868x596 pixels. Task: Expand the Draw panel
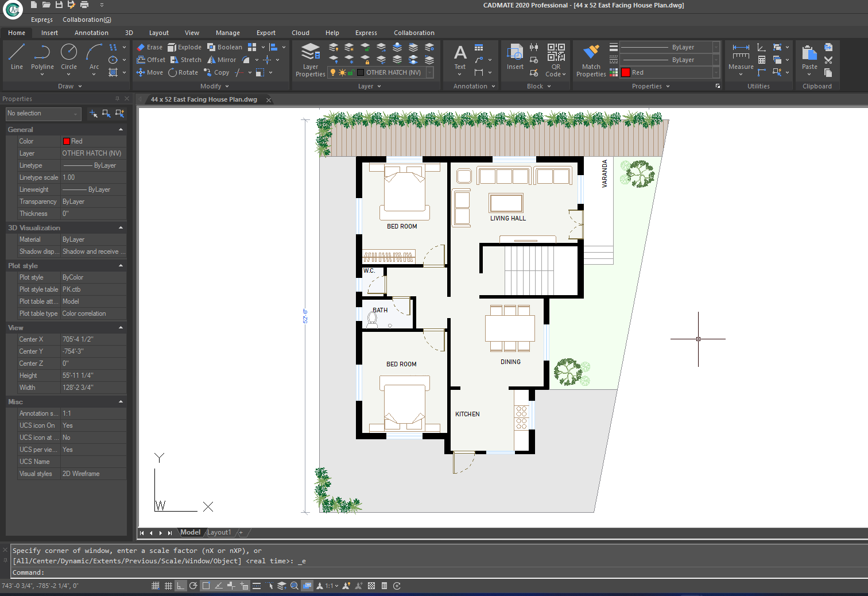70,86
